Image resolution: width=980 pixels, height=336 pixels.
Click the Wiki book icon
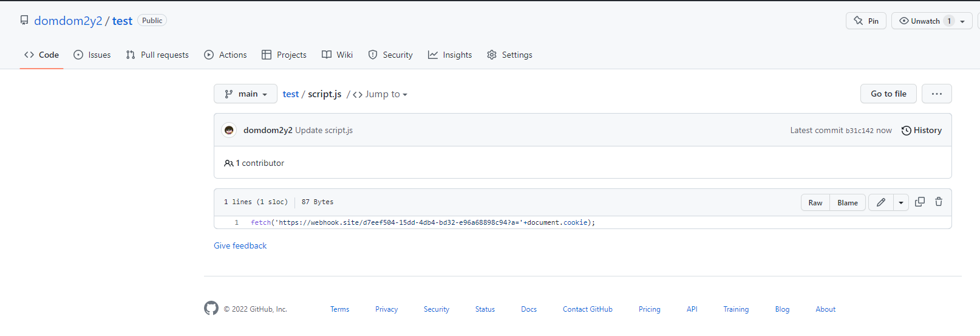(x=327, y=55)
